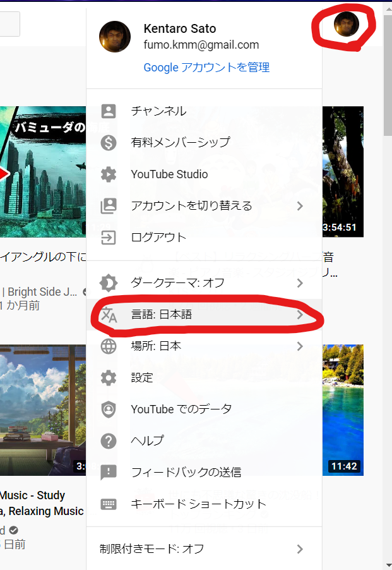Screen dimensions: 392x570
Task: Expand アカウントを切り替える submenu chevron
Action: (x=300, y=206)
